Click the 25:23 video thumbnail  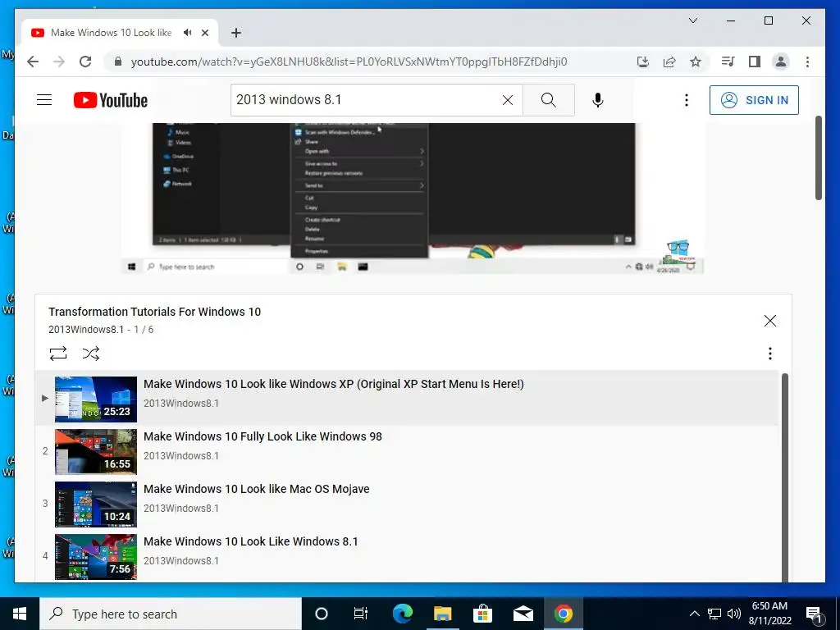(x=96, y=399)
